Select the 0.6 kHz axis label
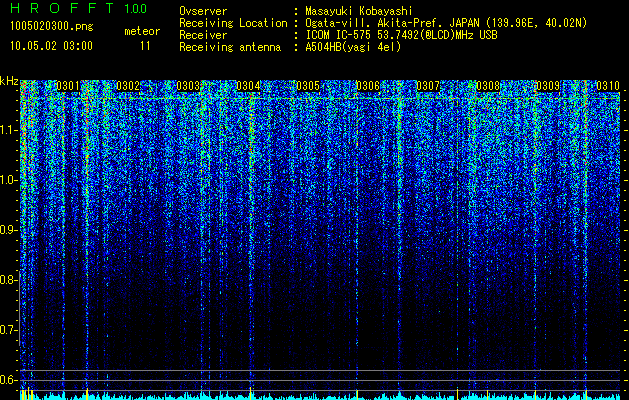 point(8,380)
